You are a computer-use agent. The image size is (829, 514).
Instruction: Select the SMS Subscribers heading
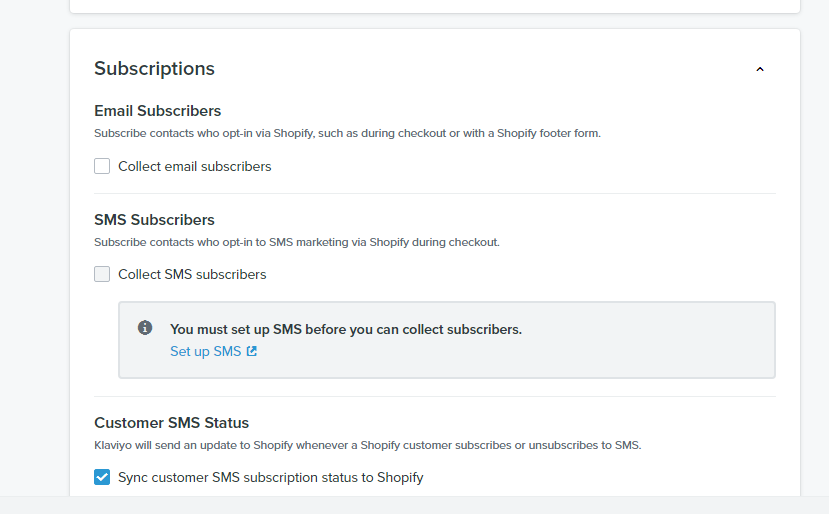click(154, 219)
